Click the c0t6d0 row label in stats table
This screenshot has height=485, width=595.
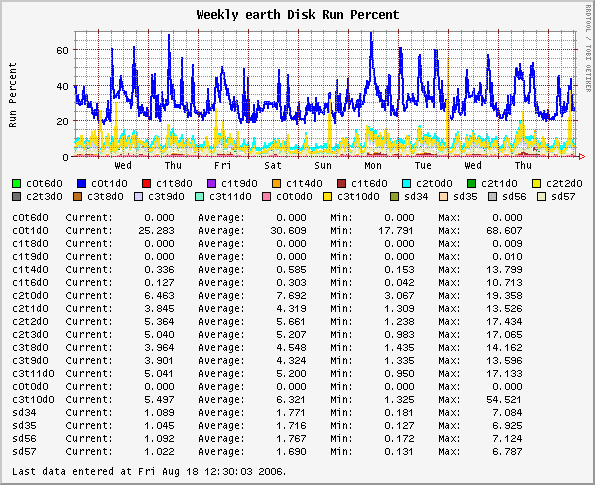[30, 218]
